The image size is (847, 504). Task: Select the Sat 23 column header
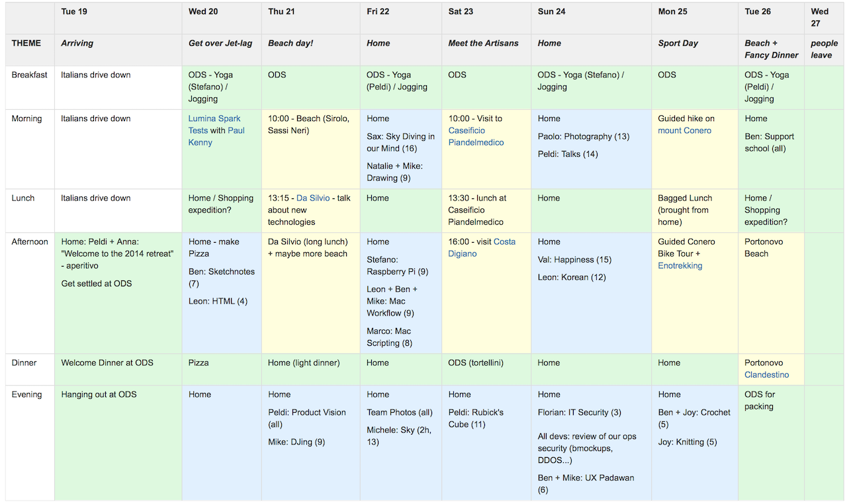(x=486, y=19)
